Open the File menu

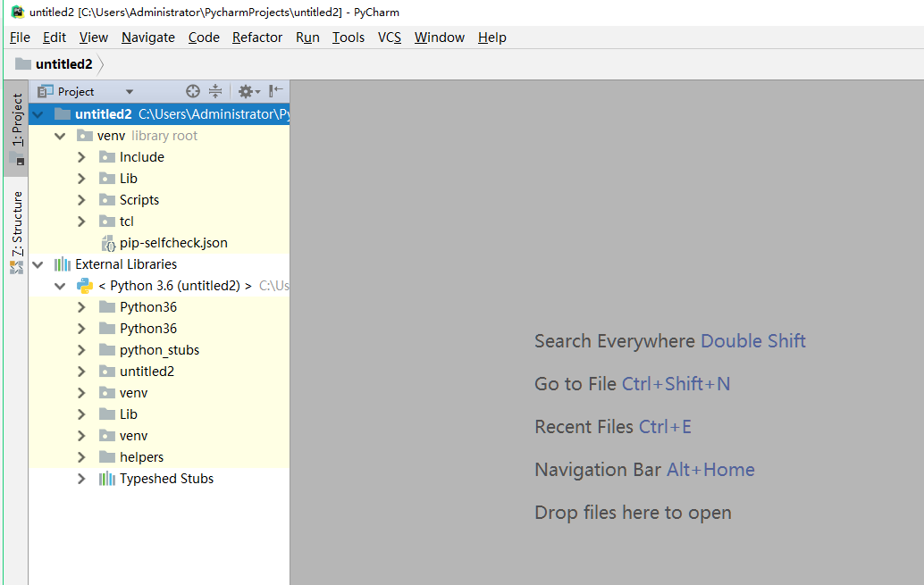click(20, 38)
